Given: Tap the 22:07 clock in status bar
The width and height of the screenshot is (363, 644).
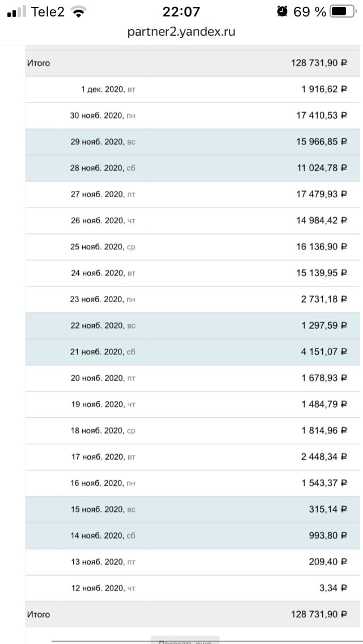Looking at the screenshot, I should coord(181,11).
